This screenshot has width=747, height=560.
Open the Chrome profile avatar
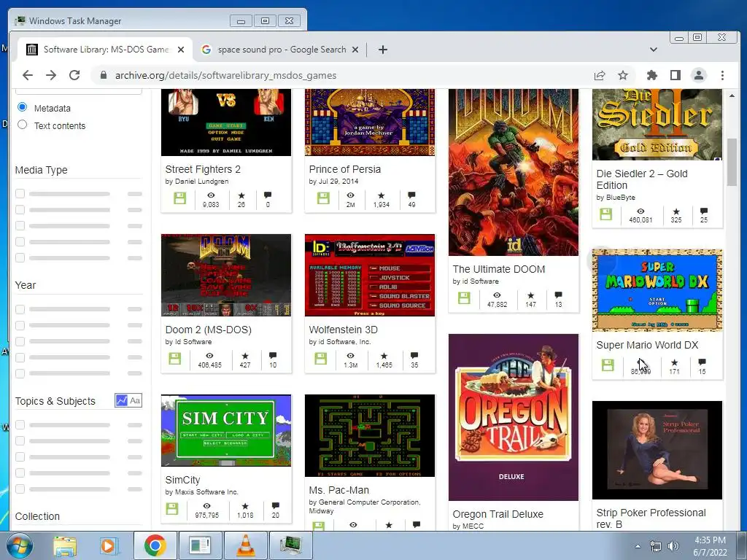[698, 75]
